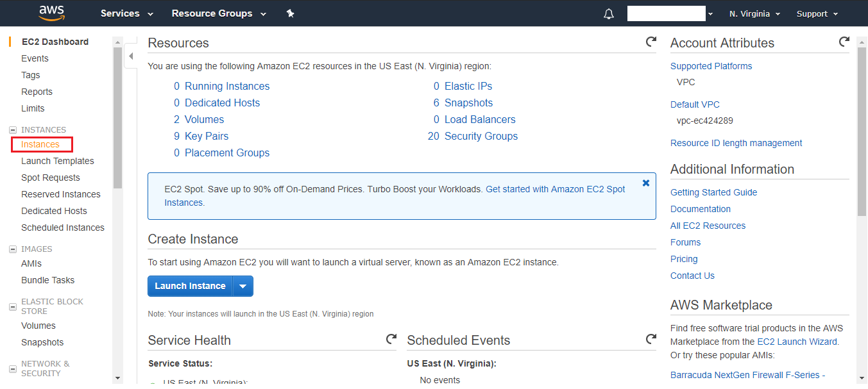Refresh the Resources section
The width and height of the screenshot is (868, 389).
point(651,42)
